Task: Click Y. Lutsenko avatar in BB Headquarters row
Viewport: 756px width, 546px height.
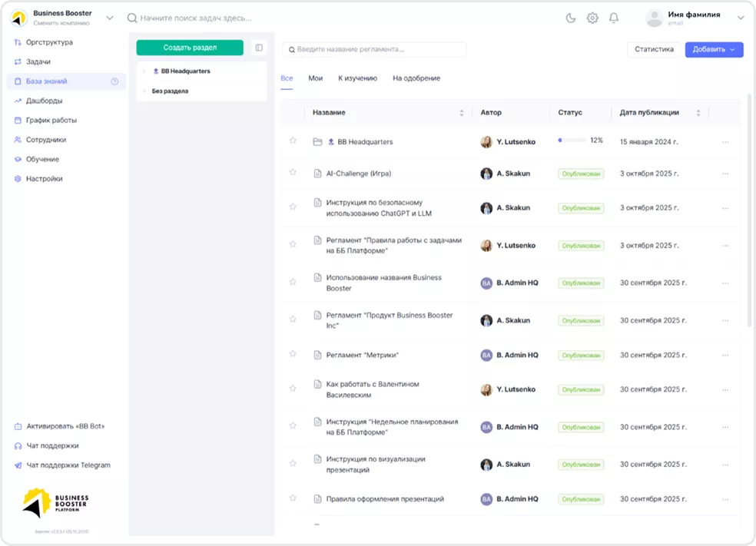Action: [486, 141]
